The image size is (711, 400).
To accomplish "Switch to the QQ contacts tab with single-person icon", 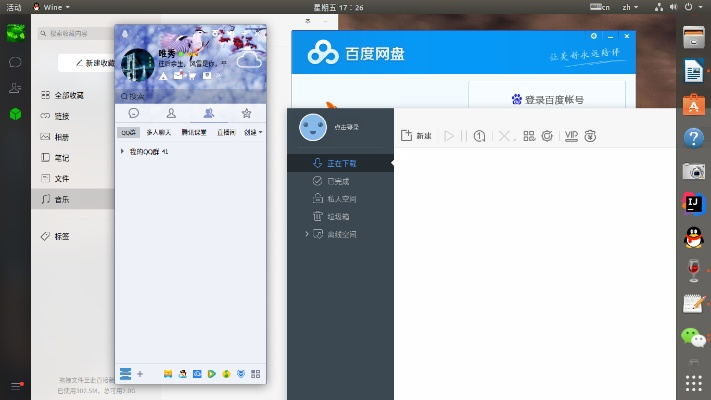I will (x=171, y=113).
